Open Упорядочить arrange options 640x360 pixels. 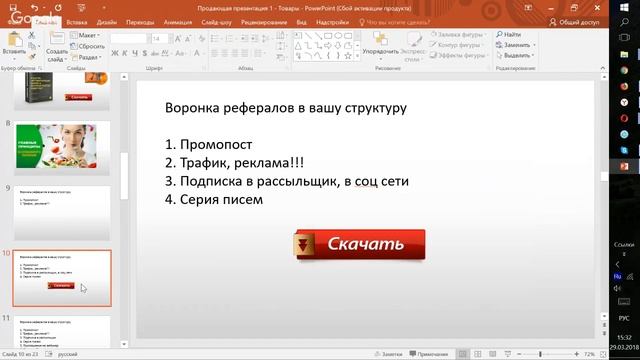tap(380, 46)
